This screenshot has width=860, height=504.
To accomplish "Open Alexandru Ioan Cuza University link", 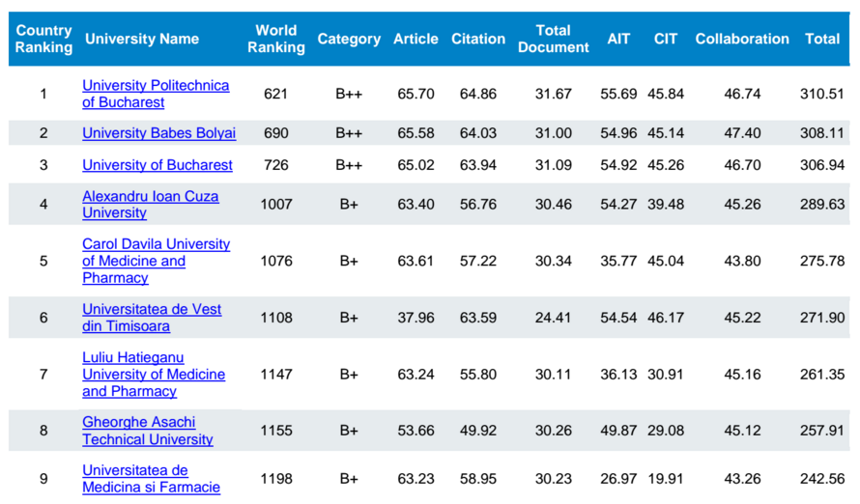I will tap(151, 205).
